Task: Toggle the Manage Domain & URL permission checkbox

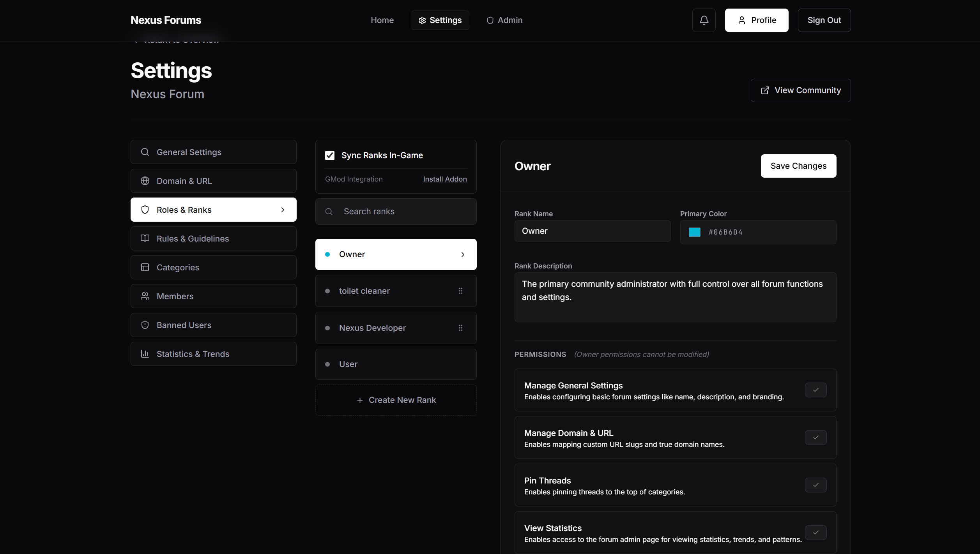Action: pyautogui.click(x=815, y=438)
